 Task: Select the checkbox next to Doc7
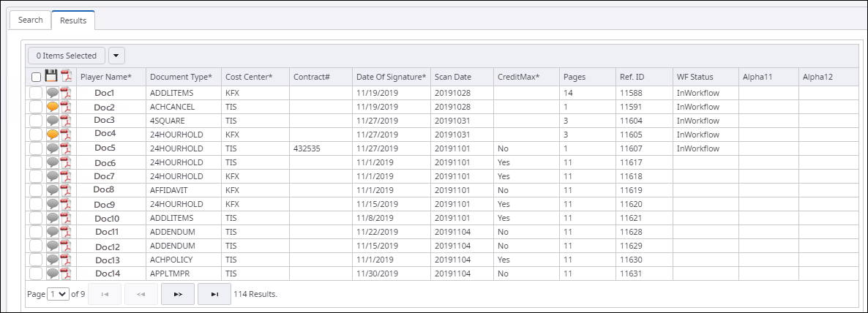[36, 176]
